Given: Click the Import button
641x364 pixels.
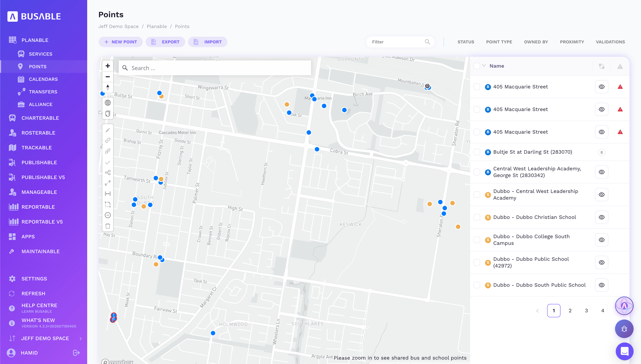Looking at the screenshot, I should tap(208, 42).
